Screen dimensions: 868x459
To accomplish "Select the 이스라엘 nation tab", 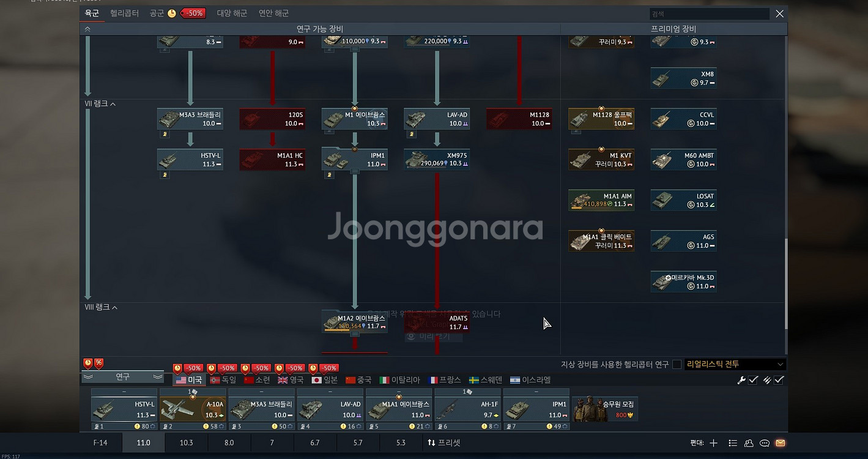I will 530,380.
